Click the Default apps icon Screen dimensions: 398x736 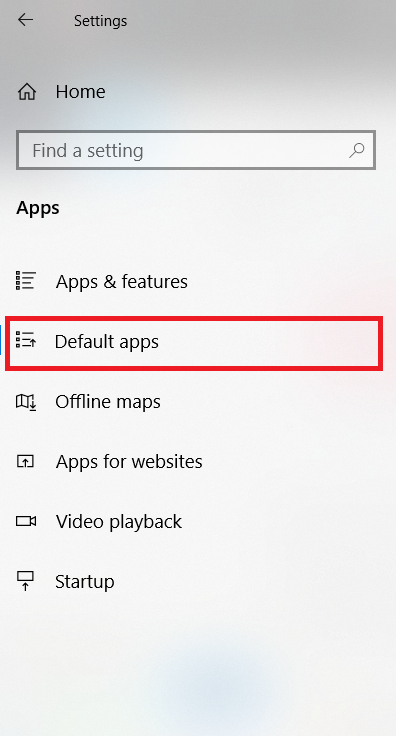(25, 339)
